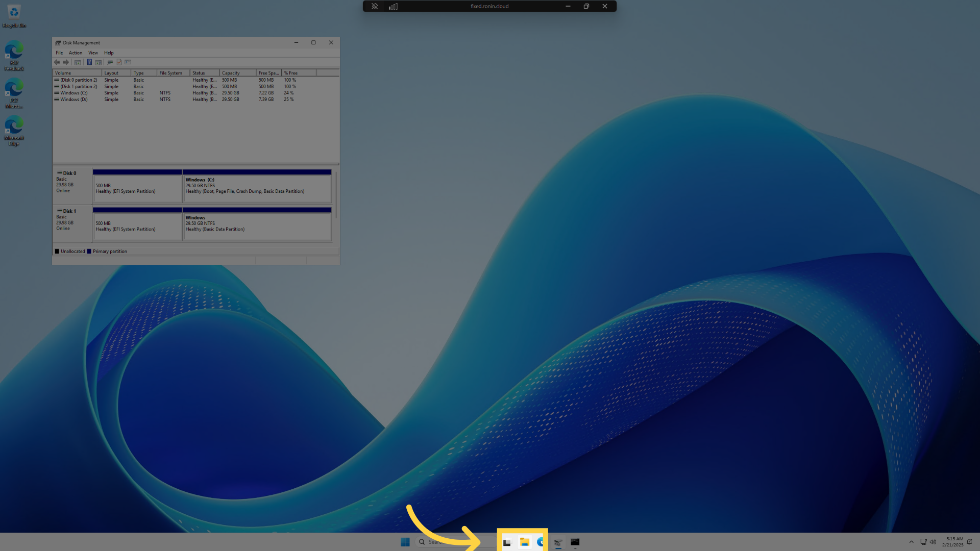Toggle Show/Hide Console Tree toolbar icon
980x551 pixels.
pos(78,62)
